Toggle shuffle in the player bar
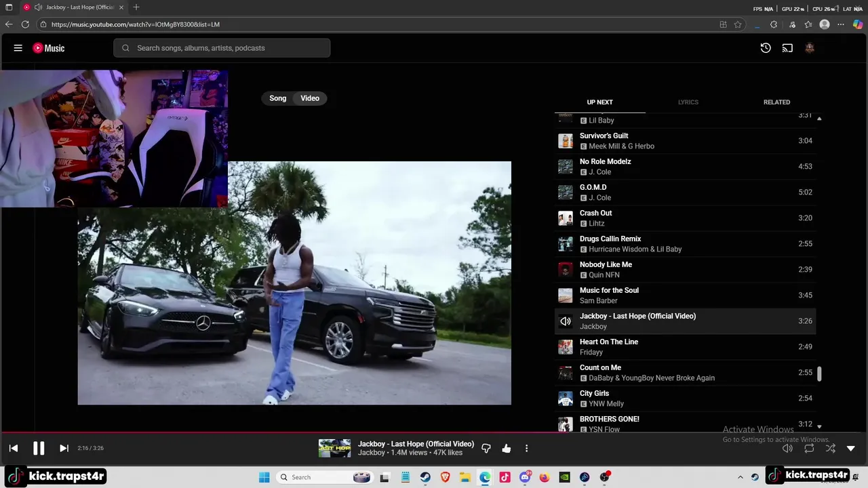The width and height of the screenshot is (868, 488). 831,448
